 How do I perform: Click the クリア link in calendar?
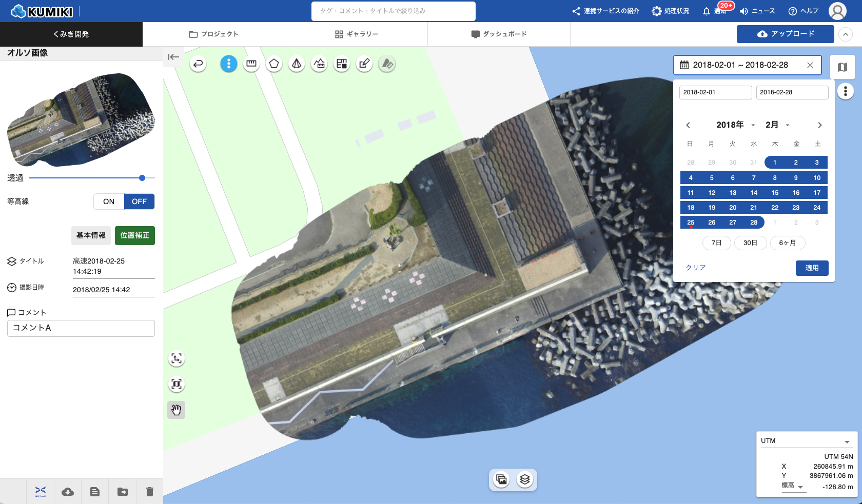696,268
